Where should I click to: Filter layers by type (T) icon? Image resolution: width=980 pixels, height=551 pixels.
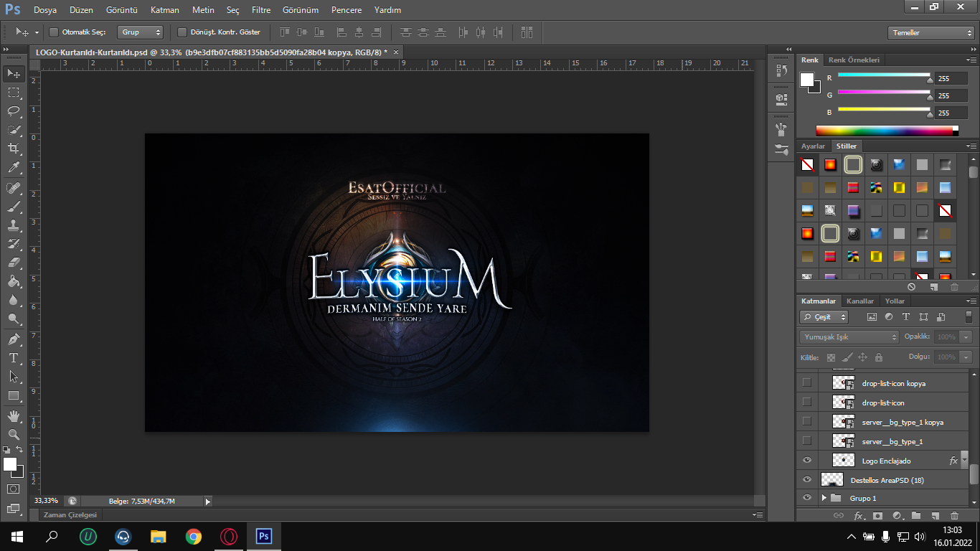(906, 316)
